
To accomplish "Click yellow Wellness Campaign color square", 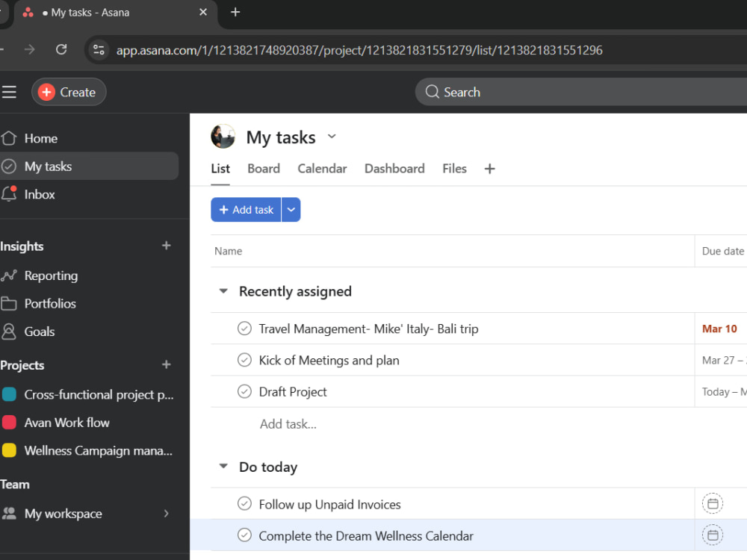I will click(9, 450).
